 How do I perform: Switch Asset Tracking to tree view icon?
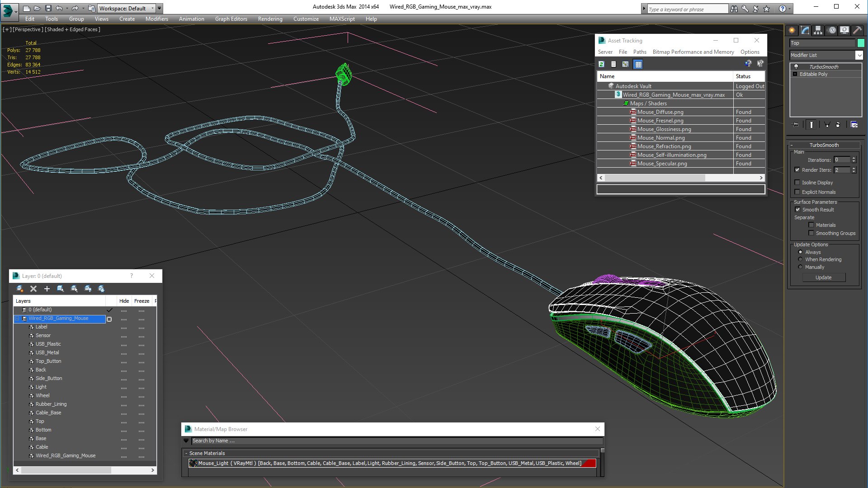click(x=626, y=64)
